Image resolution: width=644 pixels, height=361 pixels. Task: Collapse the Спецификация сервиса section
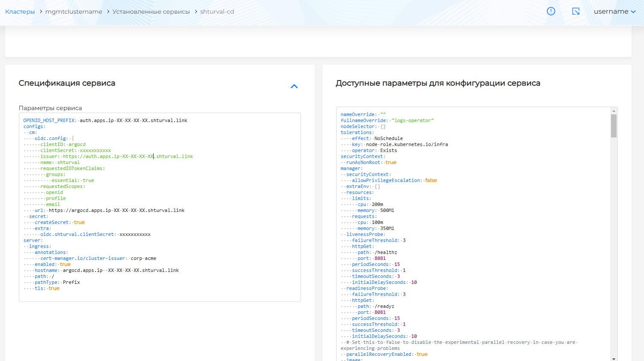click(294, 86)
